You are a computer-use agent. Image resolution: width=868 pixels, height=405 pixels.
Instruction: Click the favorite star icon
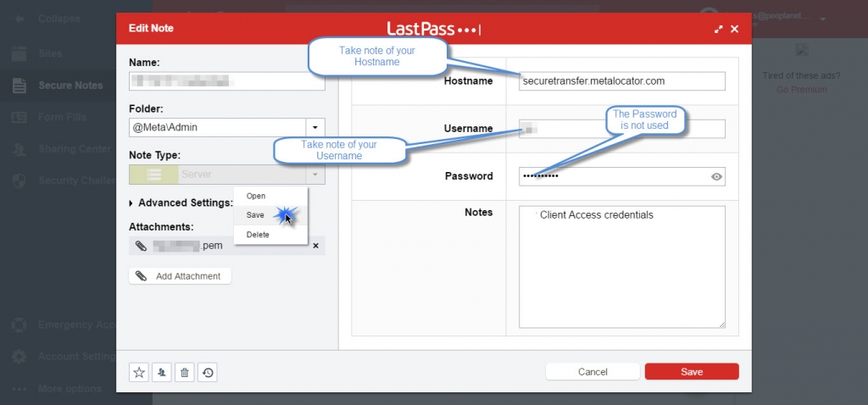click(x=139, y=372)
